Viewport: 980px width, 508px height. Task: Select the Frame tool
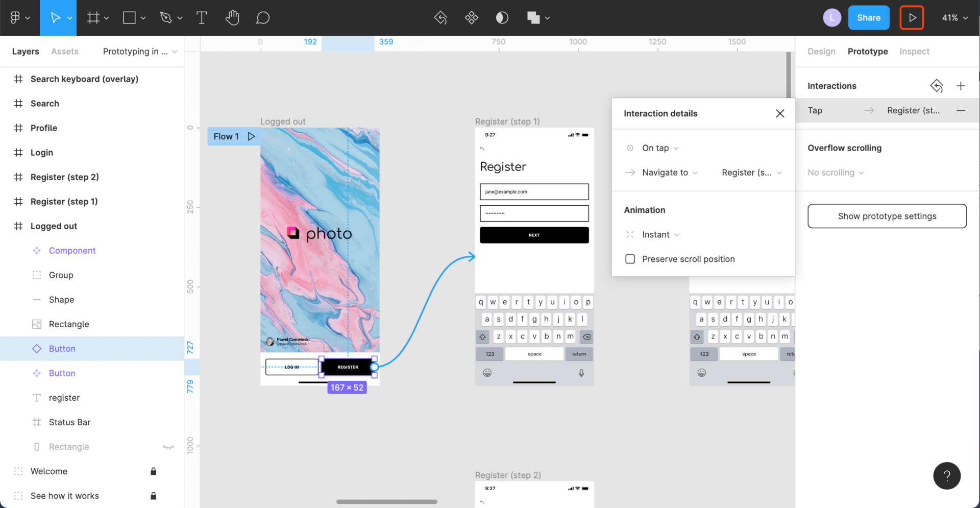94,17
